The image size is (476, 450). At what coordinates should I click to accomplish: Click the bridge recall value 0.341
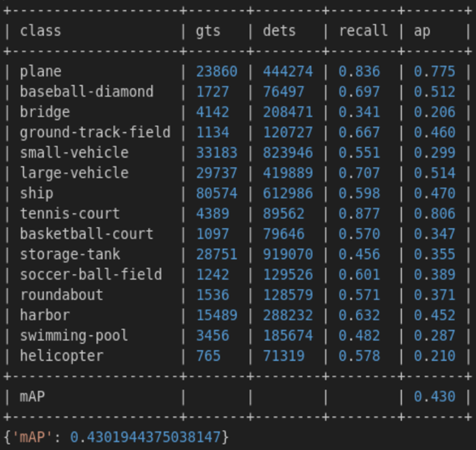(x=359, y=112)
